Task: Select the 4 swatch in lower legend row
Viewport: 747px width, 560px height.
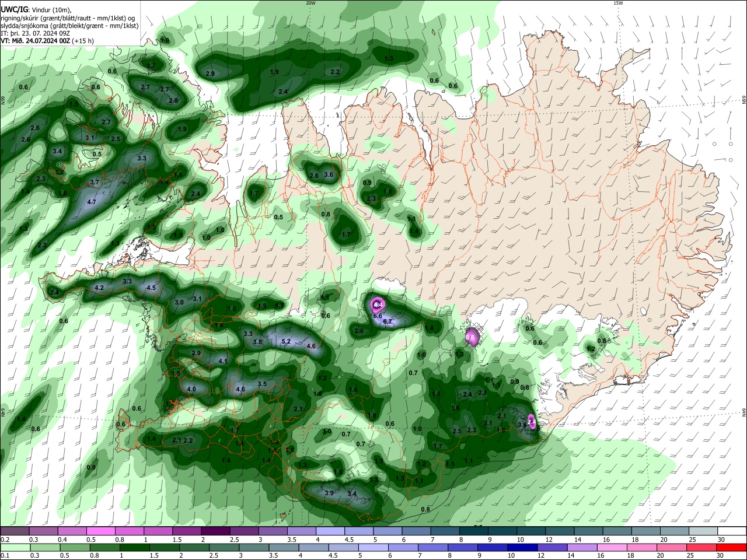Action: [x=313, y=548]
